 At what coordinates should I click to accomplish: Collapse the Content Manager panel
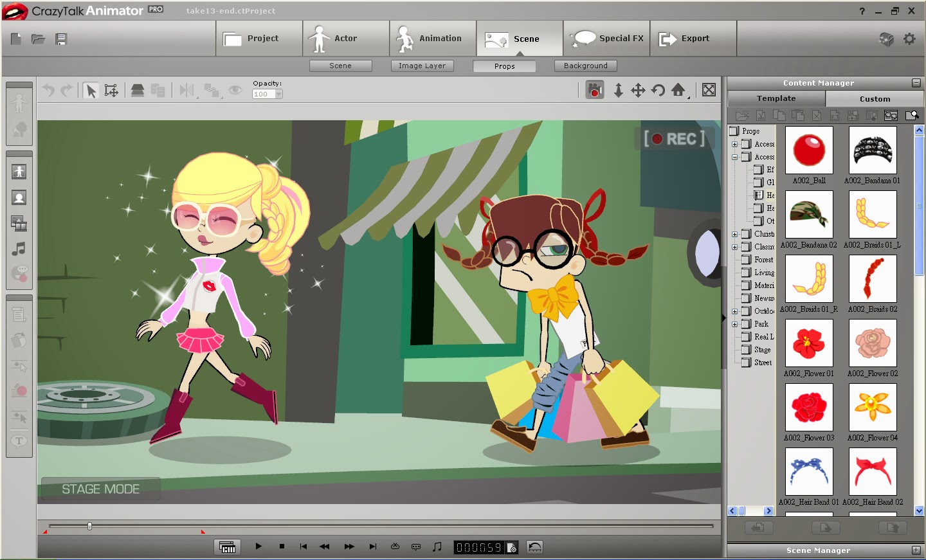click(x=916, y=83)
